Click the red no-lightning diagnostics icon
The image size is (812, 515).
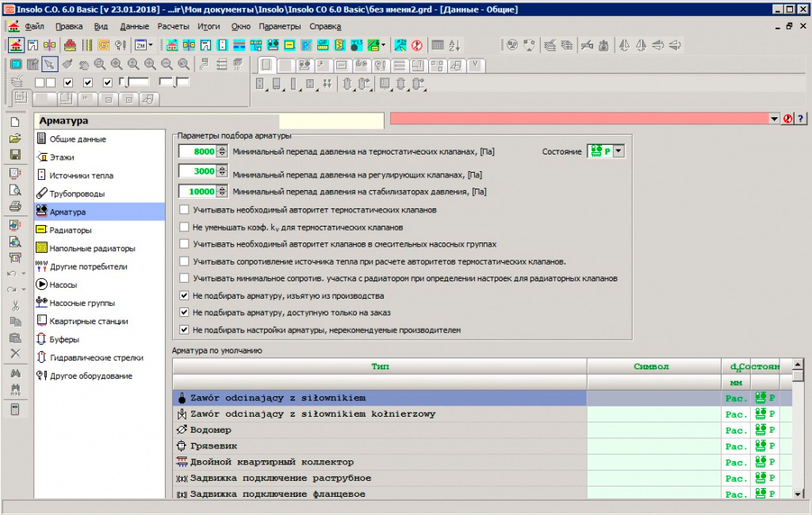point(417,45)
